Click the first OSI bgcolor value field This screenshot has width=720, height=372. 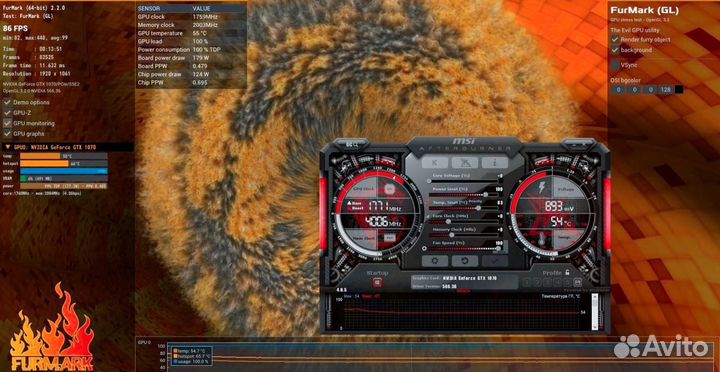[618, 90]
